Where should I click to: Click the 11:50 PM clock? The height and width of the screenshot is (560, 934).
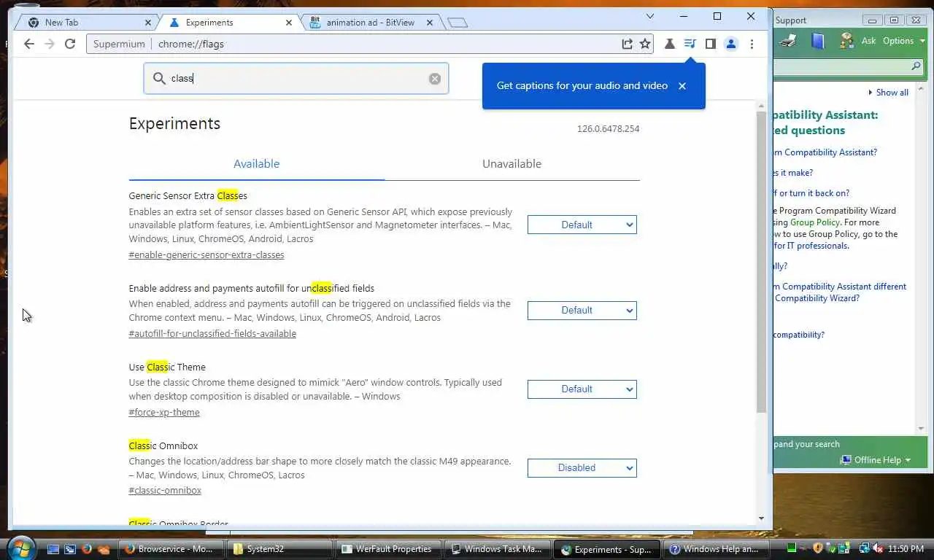(906, 549)
